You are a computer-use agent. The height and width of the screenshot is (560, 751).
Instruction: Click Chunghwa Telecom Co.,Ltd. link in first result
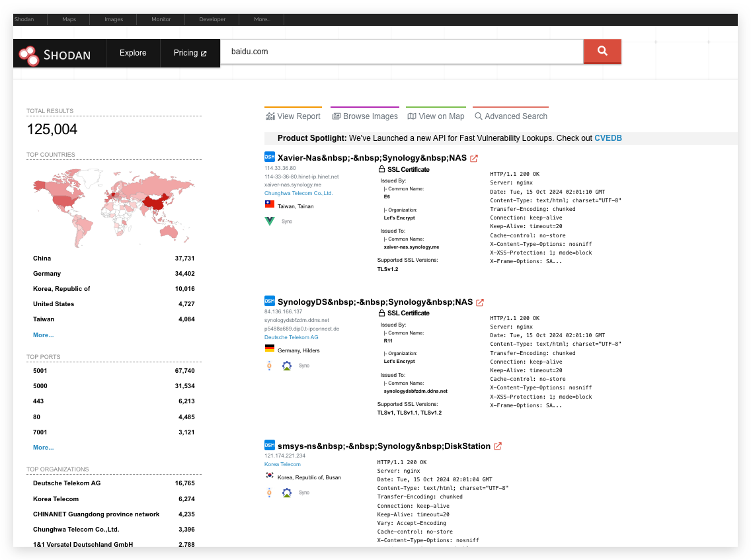(298, 193)
